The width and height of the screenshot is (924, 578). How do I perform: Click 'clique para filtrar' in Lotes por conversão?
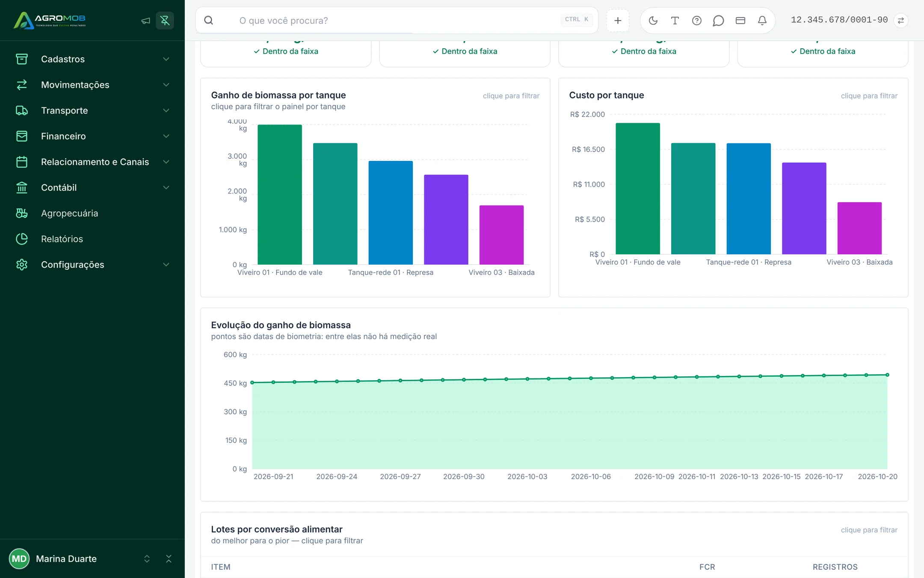pos(869,530)
